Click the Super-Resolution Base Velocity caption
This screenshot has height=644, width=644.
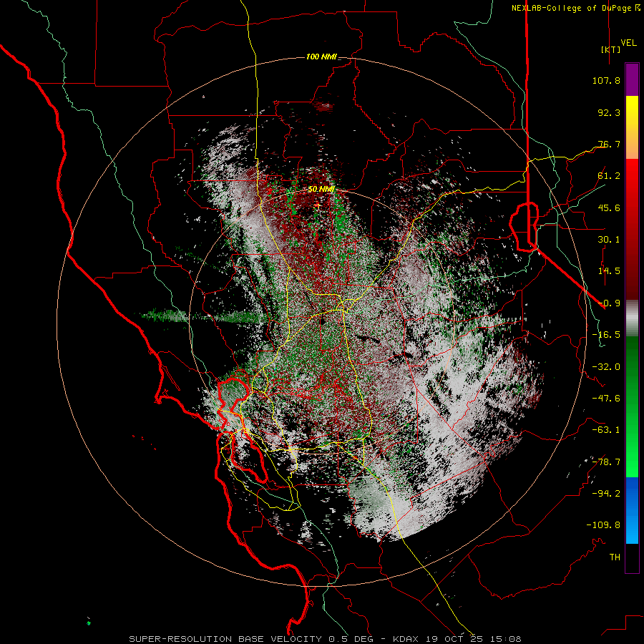point(326,639)
